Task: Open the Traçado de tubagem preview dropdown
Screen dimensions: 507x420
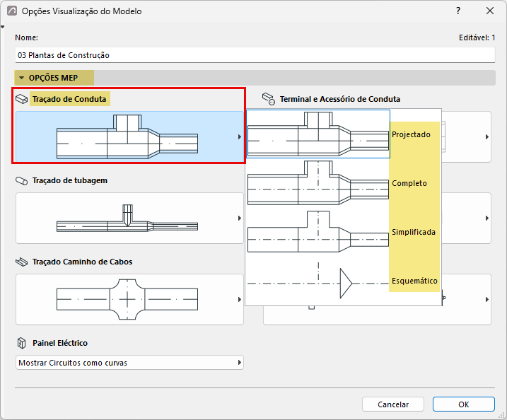Action: pyautogui.click(x=129, y=218)
